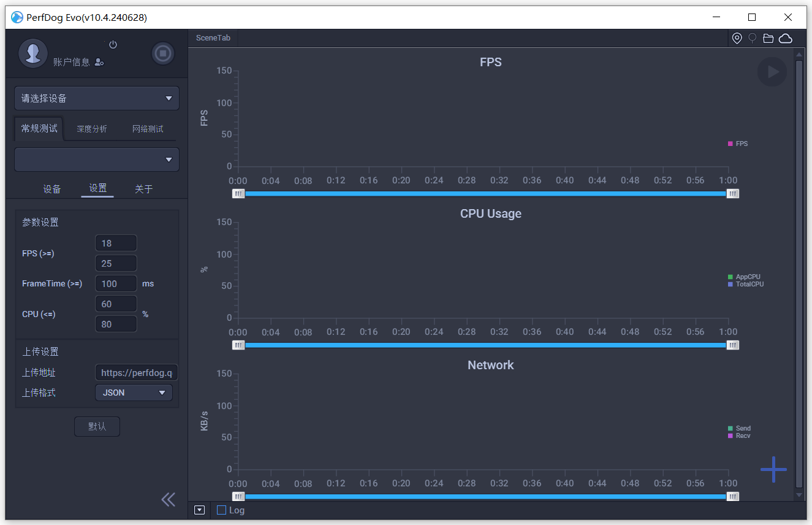Click the cloud upload icon
Viewport: 812px width, 525px height.
(x=786, y=39)
